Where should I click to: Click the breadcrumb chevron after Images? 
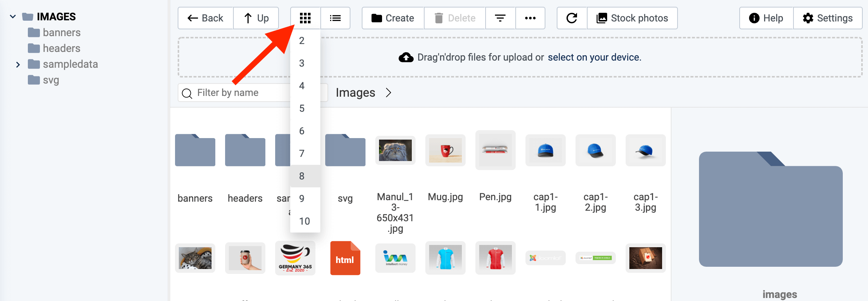(389, 93)
